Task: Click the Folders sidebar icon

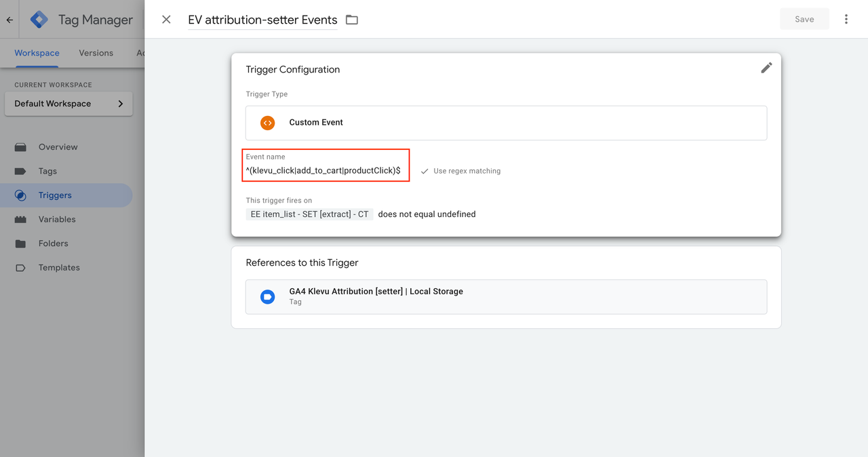Action: pyautogui.click(x=20, y=243)
